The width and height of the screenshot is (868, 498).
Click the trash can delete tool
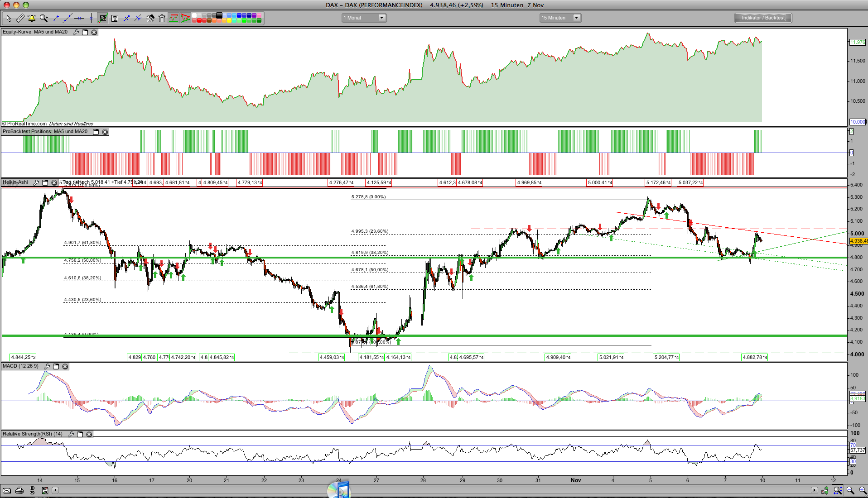(162, 18)
